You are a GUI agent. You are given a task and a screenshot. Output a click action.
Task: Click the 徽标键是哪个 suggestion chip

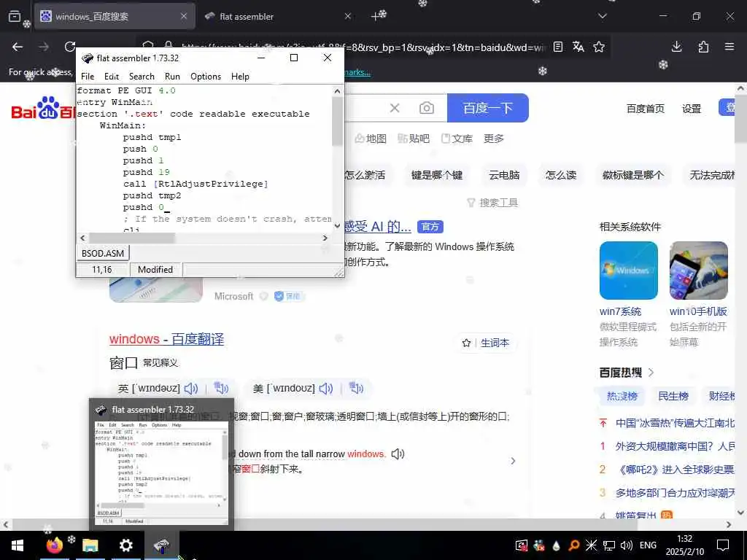pyautogui.click(x=632, y=175)
